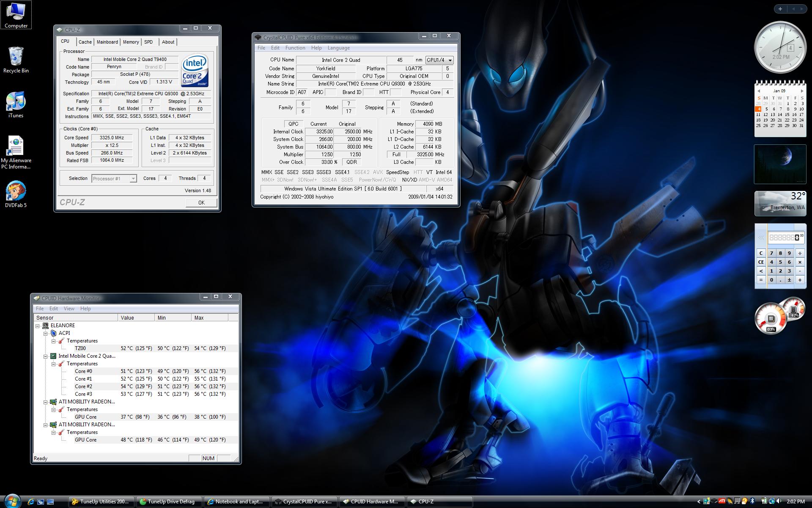The image size is (812, 508).
Task: Switch to Notebook and Lapt... taskbar button
Action: click(237, 502)
